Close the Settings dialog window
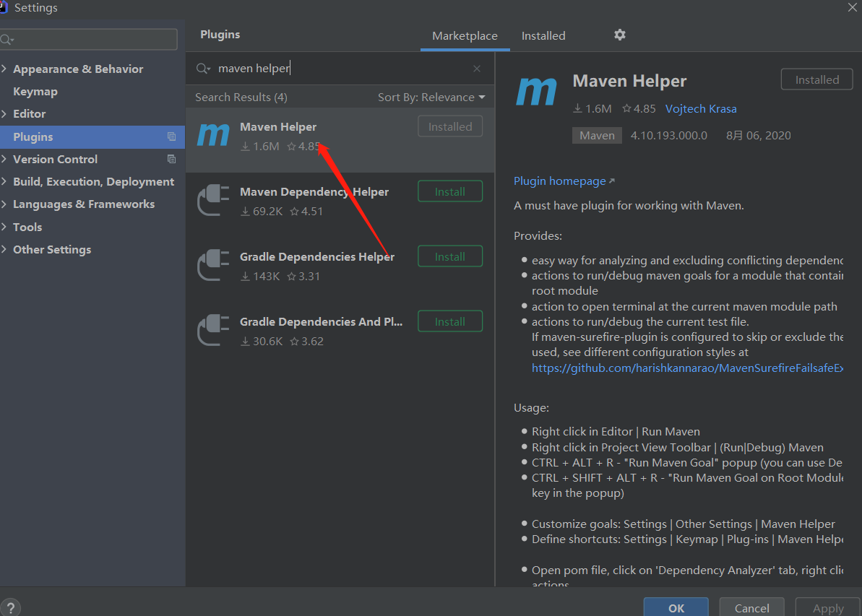This screenshot has width=862, height=616. point(852,7)
